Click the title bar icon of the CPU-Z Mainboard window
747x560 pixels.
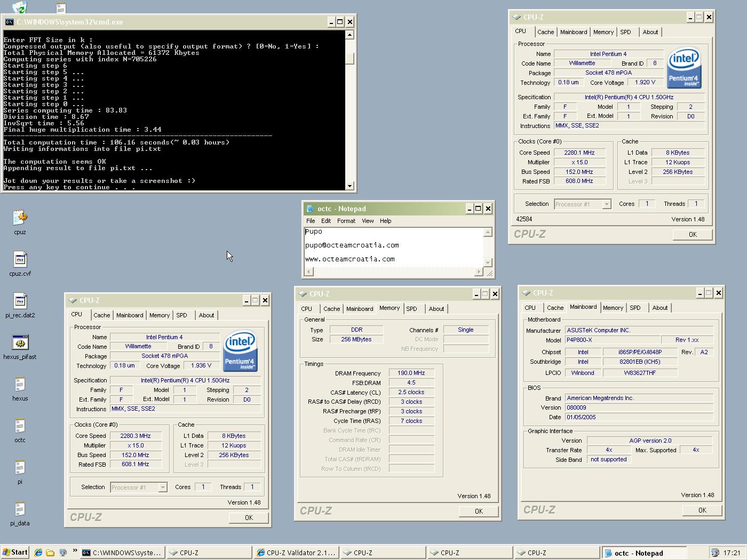pos(526,293)
